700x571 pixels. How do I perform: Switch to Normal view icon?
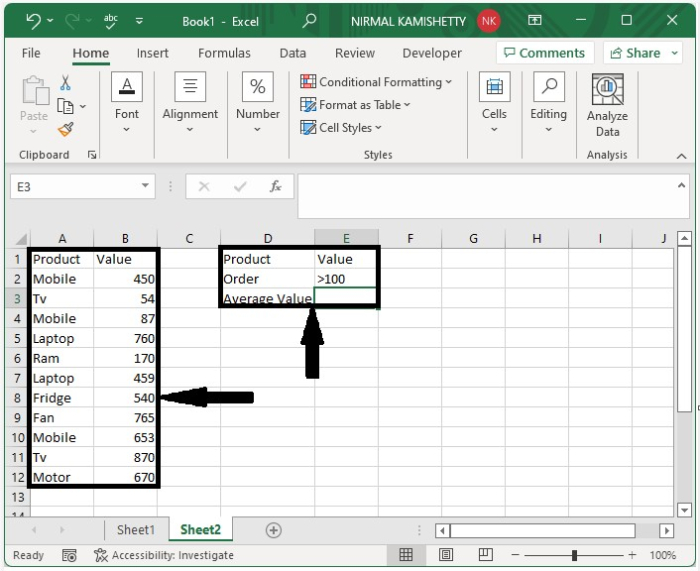[406, 555]
